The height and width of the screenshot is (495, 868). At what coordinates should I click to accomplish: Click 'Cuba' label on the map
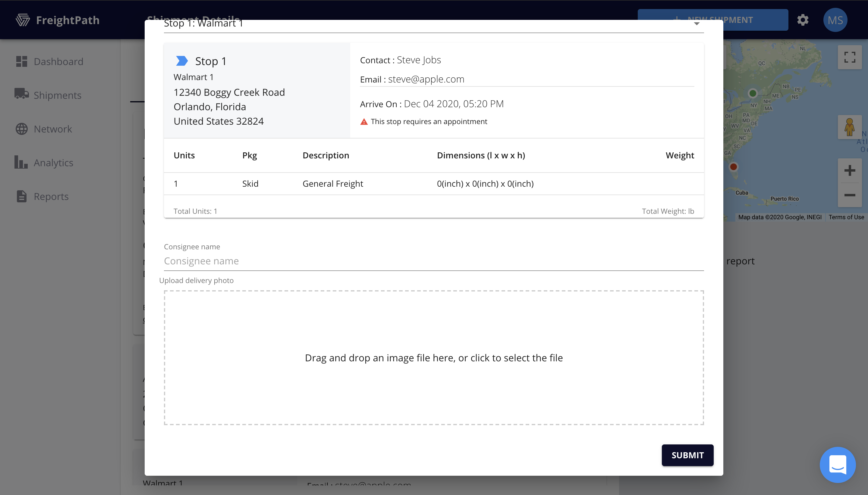point(741,193)
